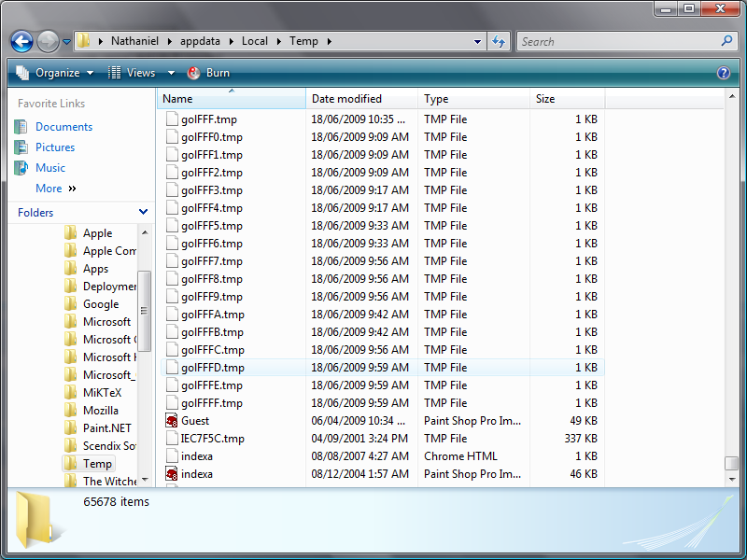Select the indexa Chrome HTML file icon

pyautogui.click(x=172, y=455)
